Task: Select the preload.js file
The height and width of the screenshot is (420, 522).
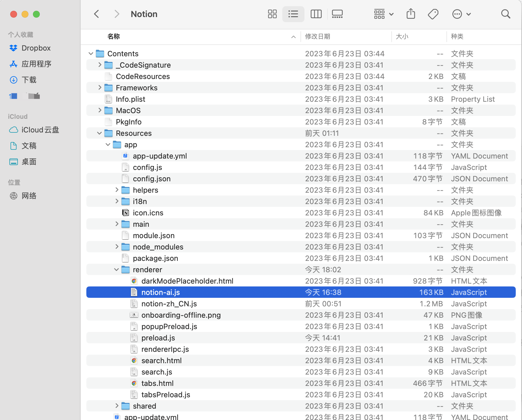Action: [158, 338]
